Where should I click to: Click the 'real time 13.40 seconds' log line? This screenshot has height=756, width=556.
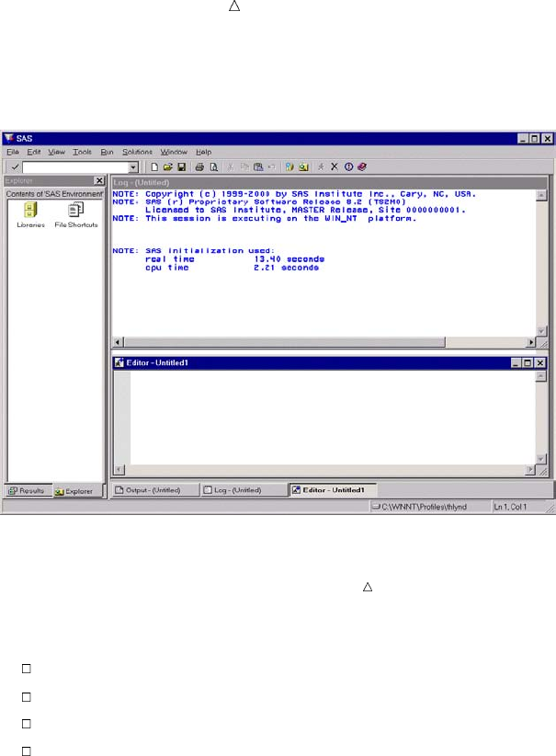(234, 259)
